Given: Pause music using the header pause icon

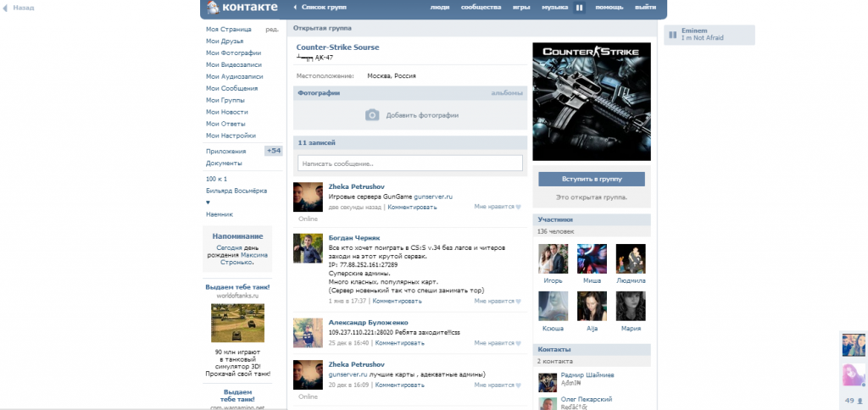Looking at the screenshot, I should (580, 8).
